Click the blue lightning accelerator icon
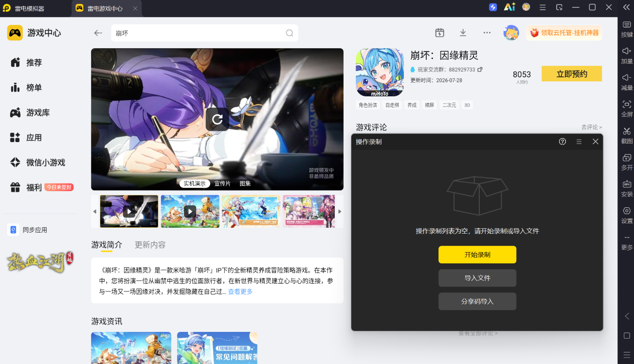The width and height of the screenshot is (634, 364). coord(493,7)
